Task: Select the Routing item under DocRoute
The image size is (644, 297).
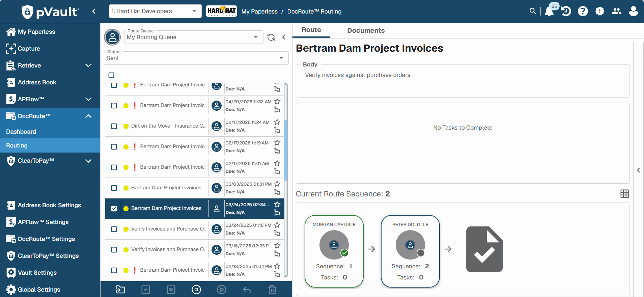Action: click(x=50, y=145)
